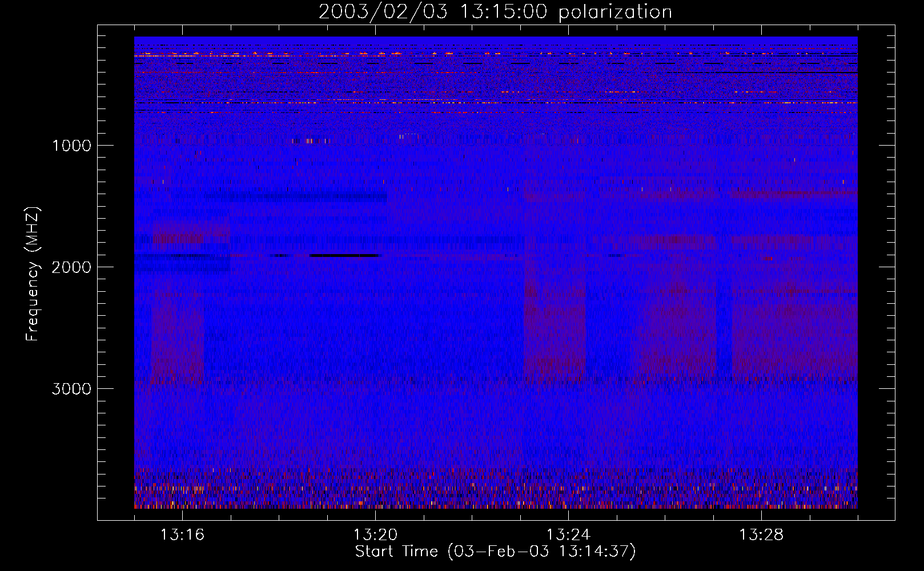The image size is (924, 571).
Task: Click the 13:16 time axis label
Action: (x=182, y=535)
